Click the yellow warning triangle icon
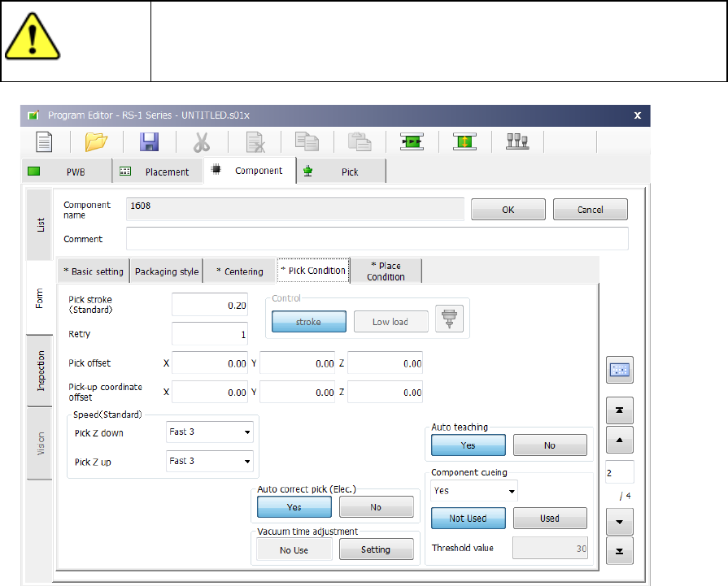Image resolution: width=728 pixels, height=586 pixels. [32, 37]
